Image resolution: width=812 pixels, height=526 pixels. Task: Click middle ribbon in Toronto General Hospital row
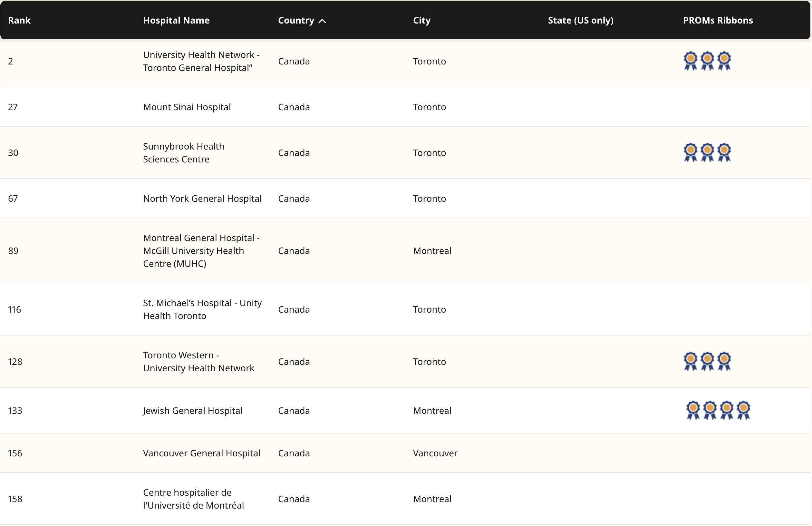coord(707,61)
